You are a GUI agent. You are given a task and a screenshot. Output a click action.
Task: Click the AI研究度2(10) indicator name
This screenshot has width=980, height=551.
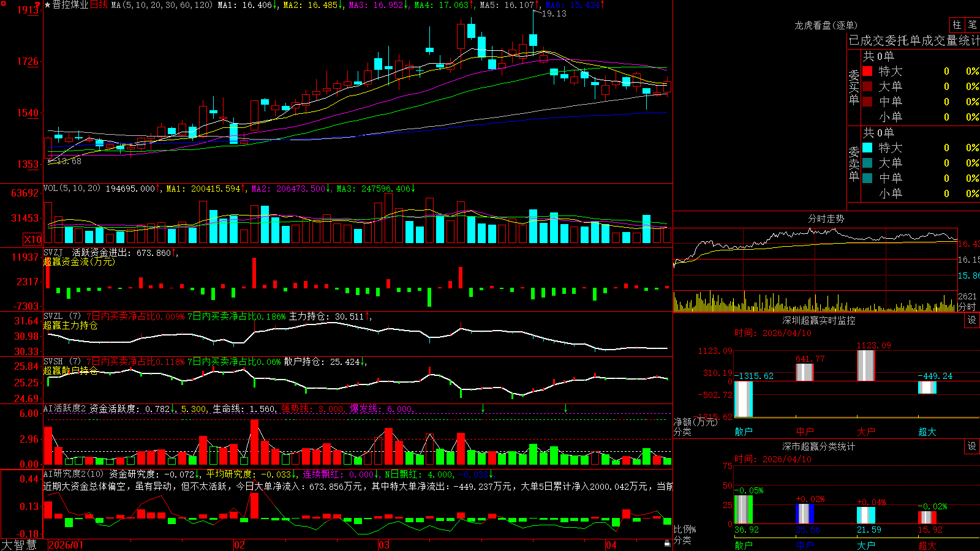73,474
